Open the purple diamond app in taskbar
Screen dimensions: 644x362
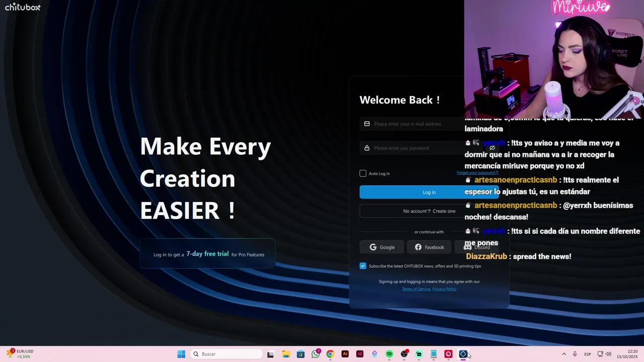374,354
